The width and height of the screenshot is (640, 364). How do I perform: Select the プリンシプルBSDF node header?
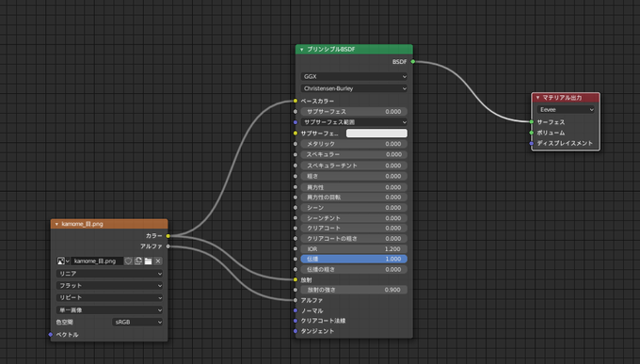(354, 49)
